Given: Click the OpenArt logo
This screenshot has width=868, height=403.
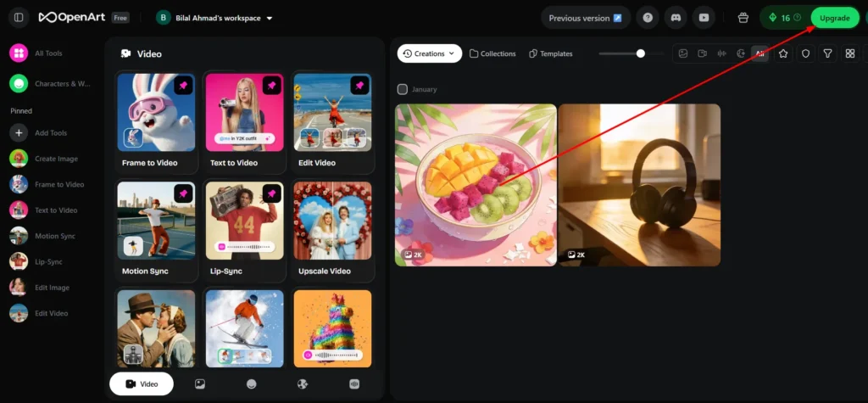Looking at the screenshot, I should coord(71,18).
